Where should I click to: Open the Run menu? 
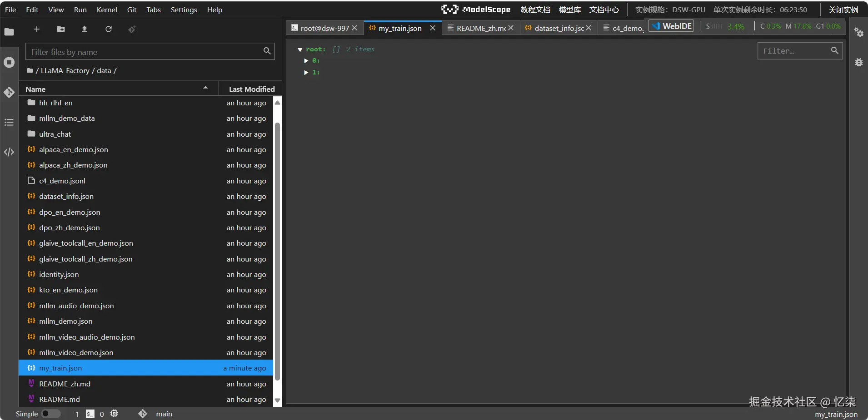[80, 10]
